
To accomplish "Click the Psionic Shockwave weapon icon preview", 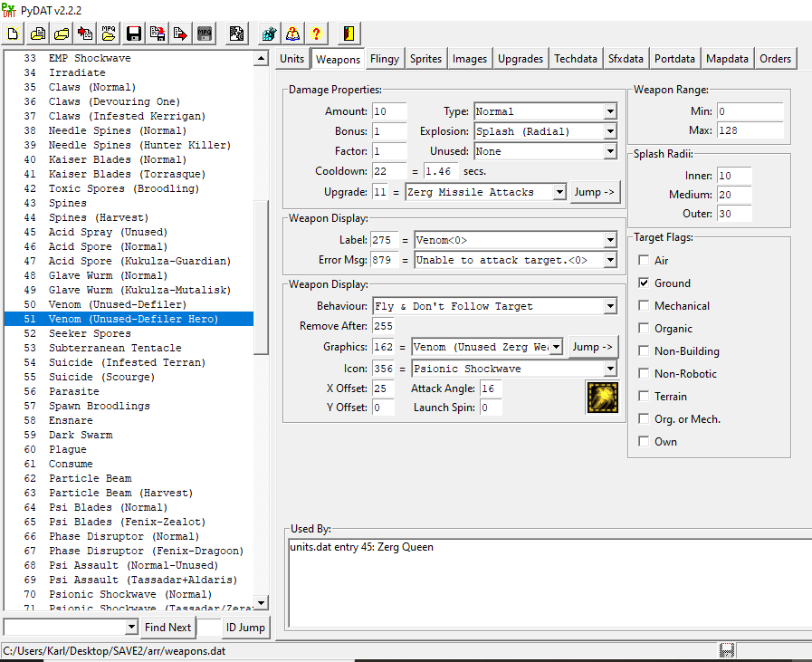I will [601, 398].
